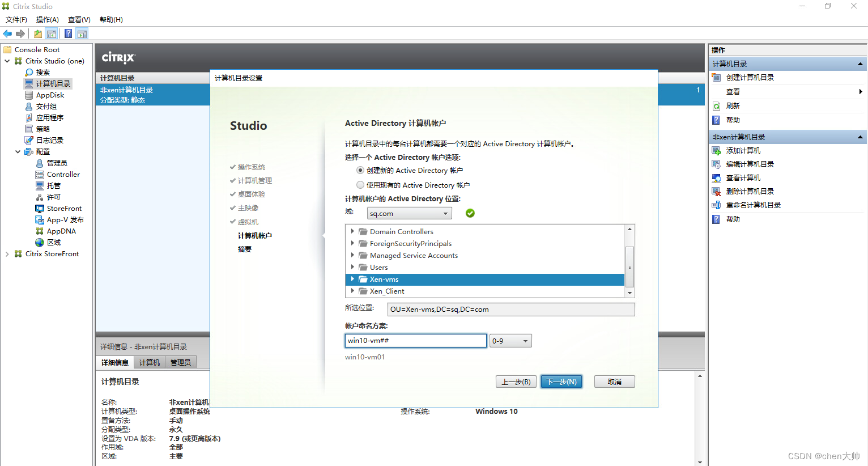This screenshot has height=466, width=868.
Task: Click the 删除计算机目录 action icon
Action: 716,192
